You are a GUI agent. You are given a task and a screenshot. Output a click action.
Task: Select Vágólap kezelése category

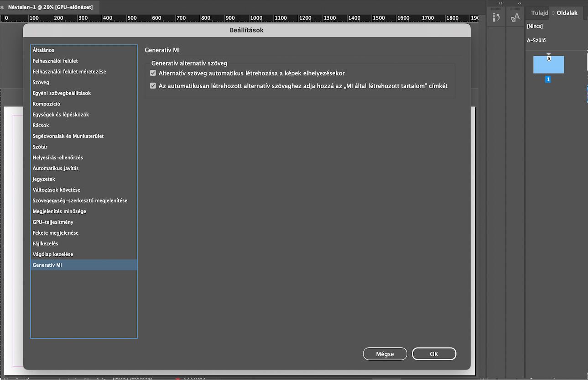(x=84, y=254)
